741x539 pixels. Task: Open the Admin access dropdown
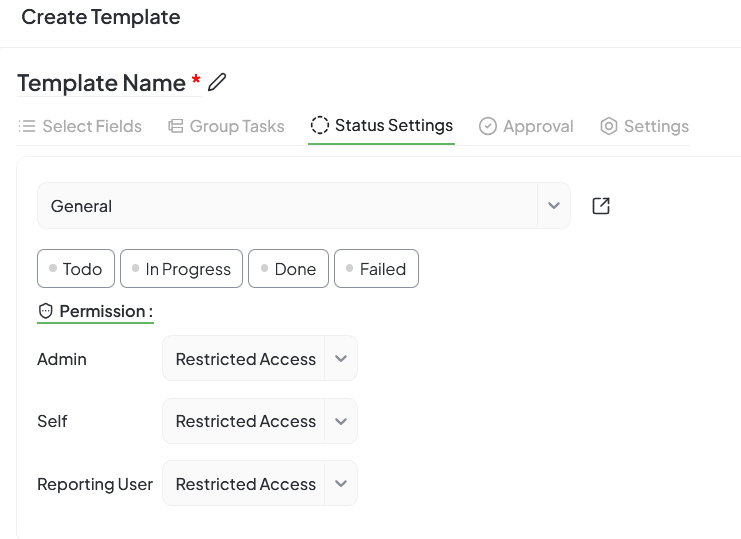point(340,359)
